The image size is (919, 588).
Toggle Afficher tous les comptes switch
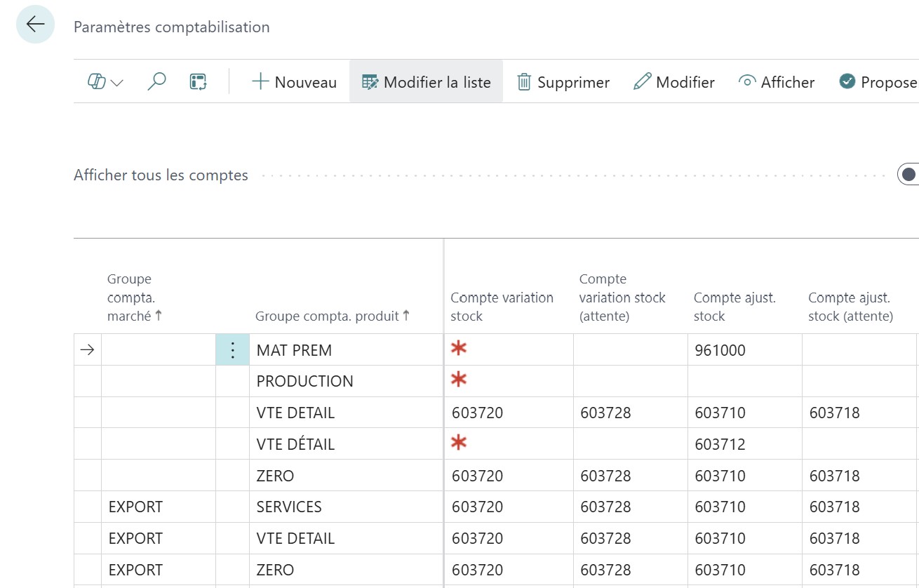[x=908, y=175]
